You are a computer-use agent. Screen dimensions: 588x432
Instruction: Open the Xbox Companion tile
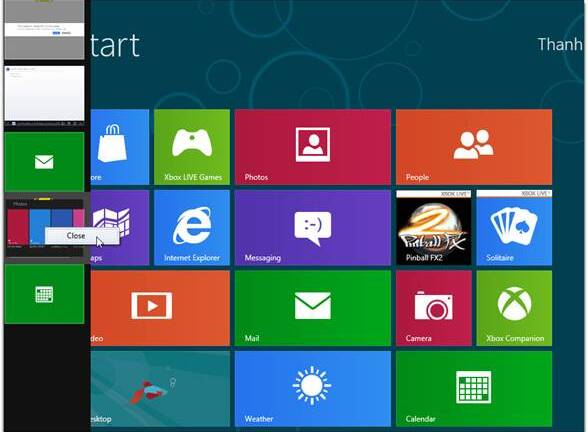pyautogui.click(x=514, y=308)
